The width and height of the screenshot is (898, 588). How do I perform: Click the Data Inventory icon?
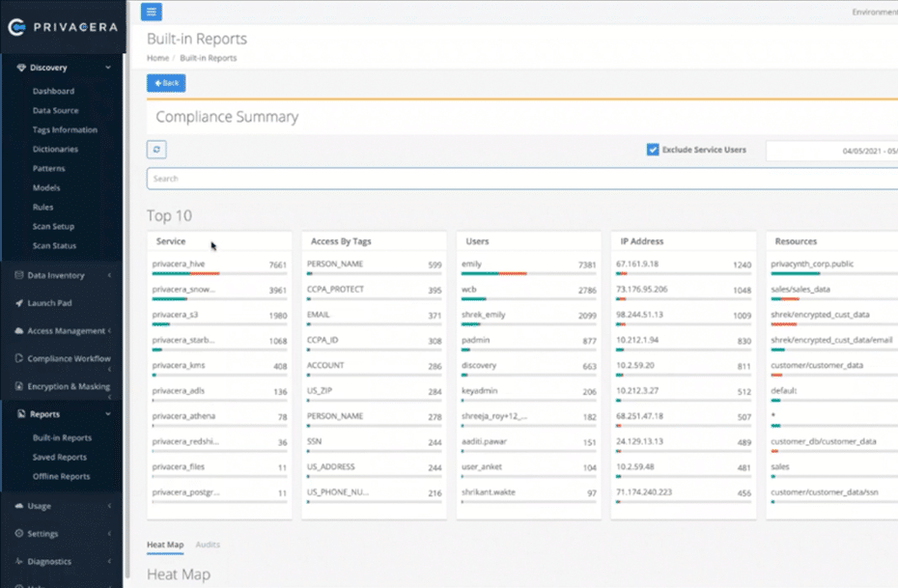click(x=19, y=275)
